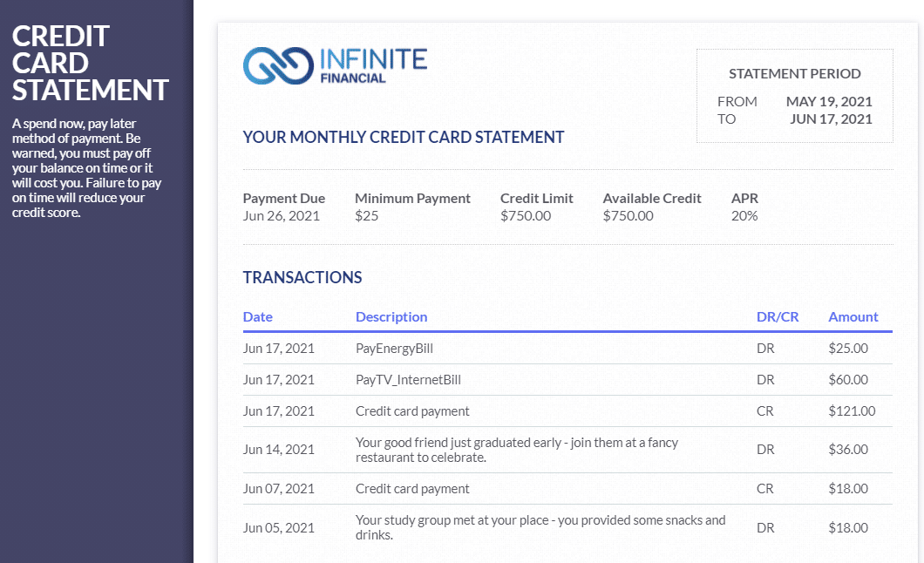This screenshot has height=563, width=924.
Task: Select the 'Jun 26, 2021' due date
Action: coord(281,215)
